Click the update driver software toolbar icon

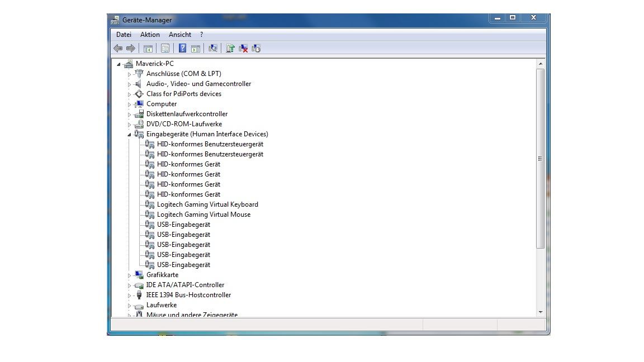tap(230, 49)
